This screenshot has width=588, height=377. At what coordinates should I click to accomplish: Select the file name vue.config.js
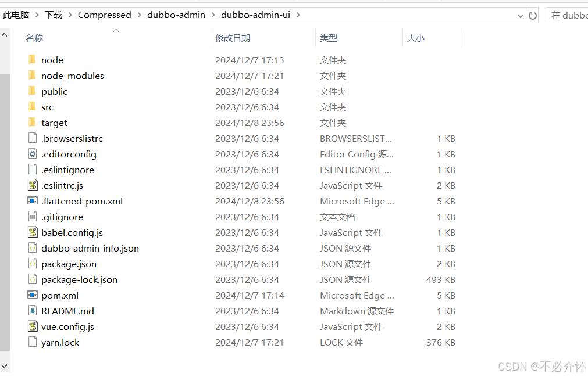[x=67, y=327]
